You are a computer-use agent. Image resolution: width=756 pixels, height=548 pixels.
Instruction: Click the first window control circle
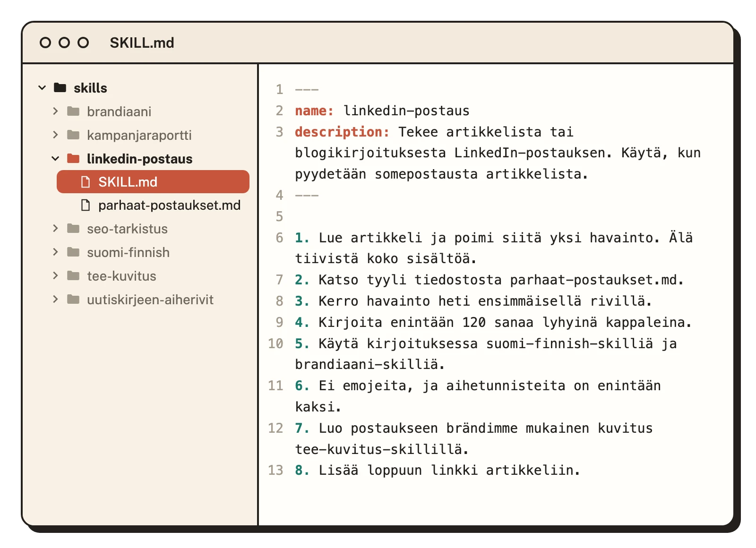click(x=45, y=43)
